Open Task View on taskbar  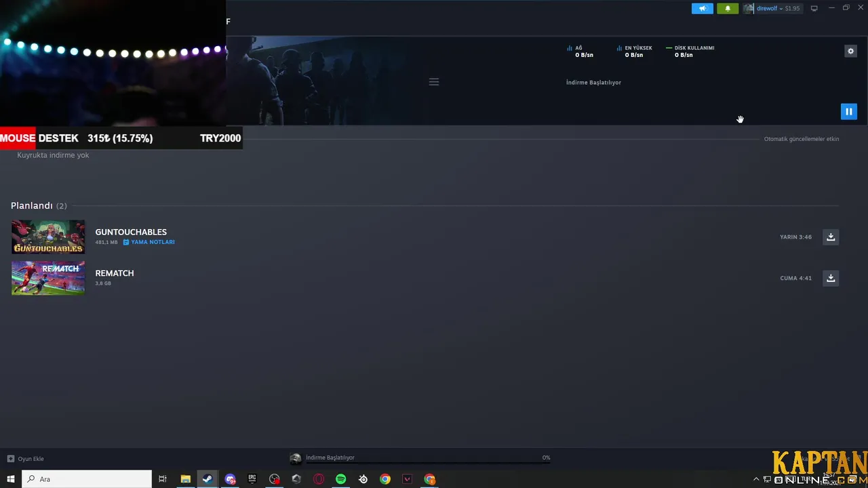163,479
